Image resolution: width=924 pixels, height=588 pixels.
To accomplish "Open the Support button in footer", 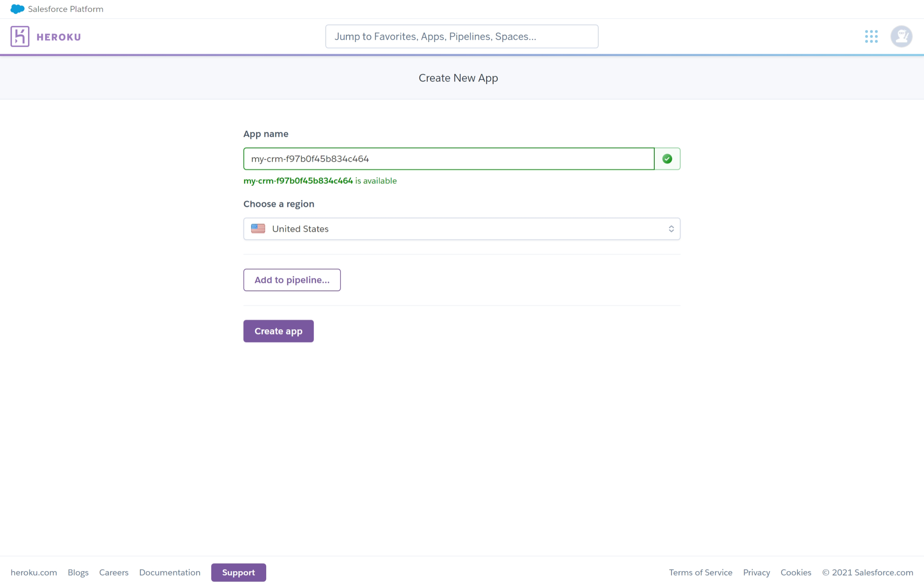I will [238, 572].
